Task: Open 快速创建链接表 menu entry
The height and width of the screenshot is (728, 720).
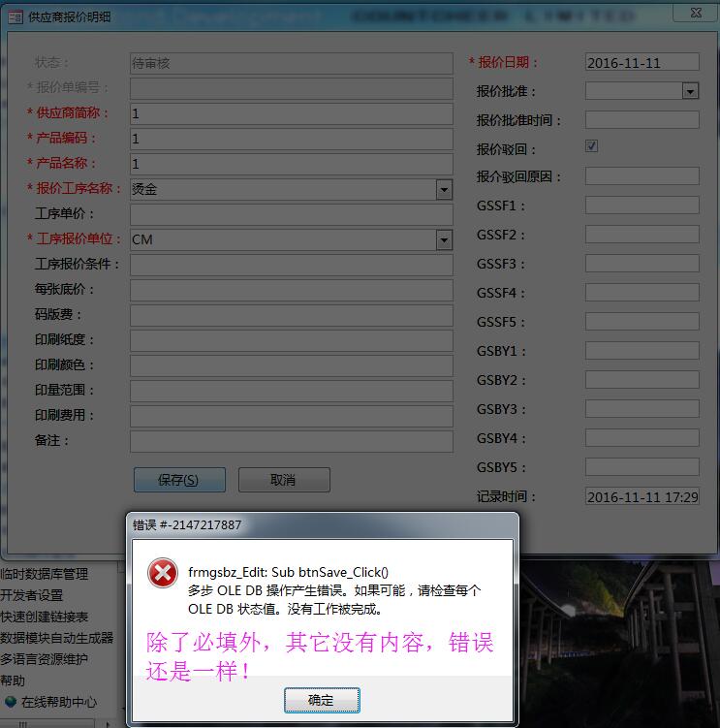Action: point(45,617)
